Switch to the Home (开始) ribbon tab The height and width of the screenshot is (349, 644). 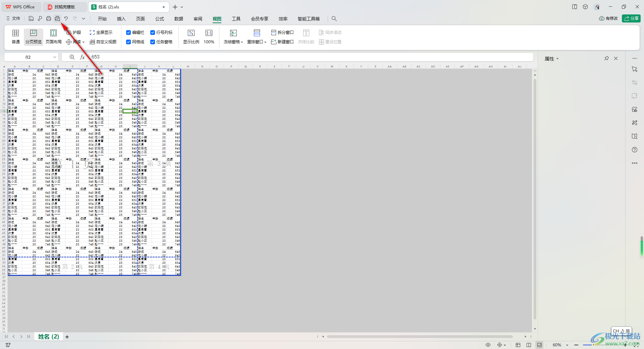102,19
